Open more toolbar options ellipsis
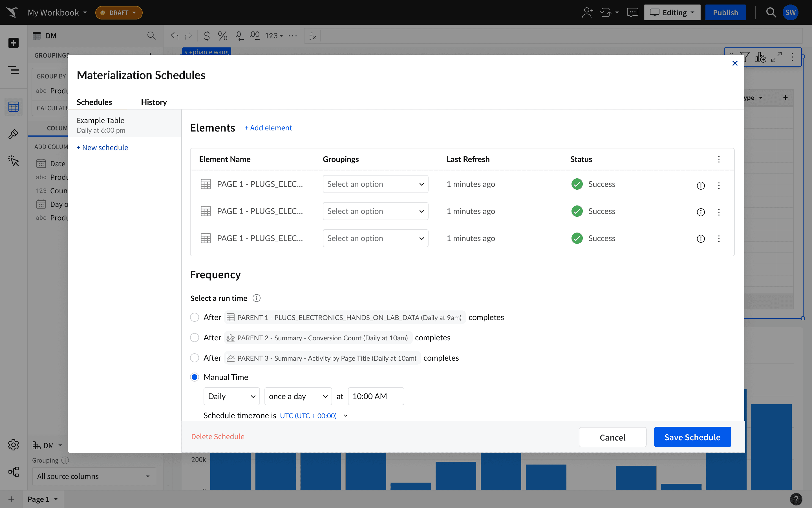This screenshot has width=812, height=508. [x=293, y=36]
